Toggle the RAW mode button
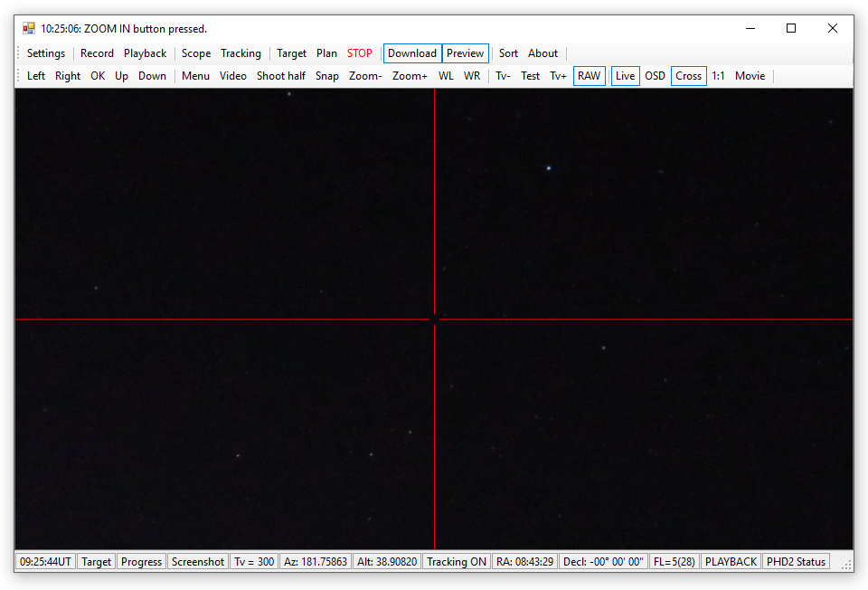Viewport: 868px width, 590px height. click(589, 76)
